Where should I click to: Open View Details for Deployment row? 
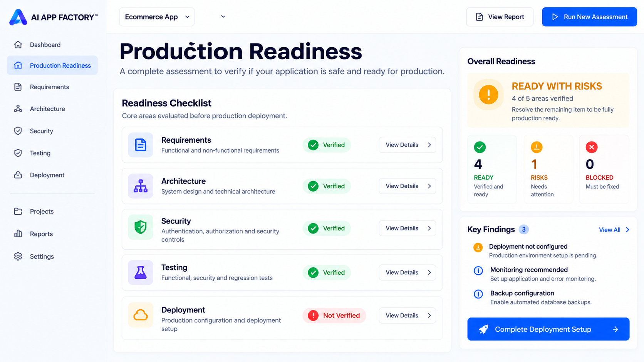click(x=408, y=315)
